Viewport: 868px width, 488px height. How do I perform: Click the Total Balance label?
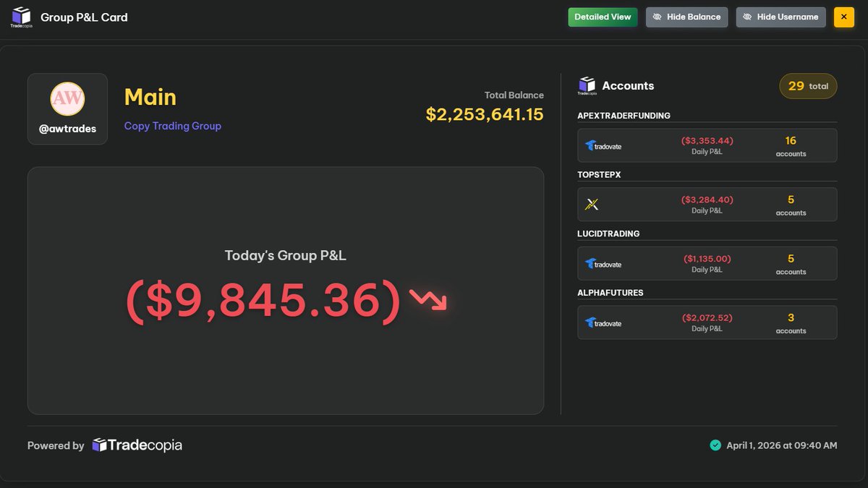click(x=514, y=95)
